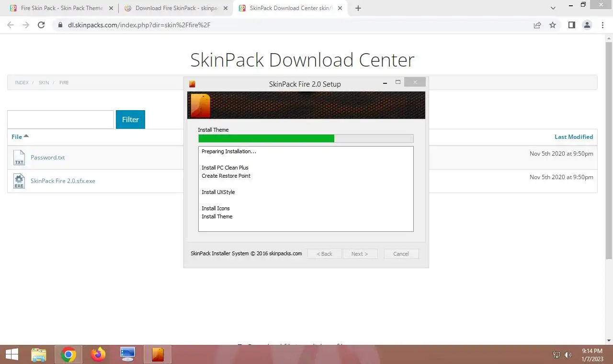Open a new browser tab
The width and height of the screenshot is (613, 364).
click(x=358, y=8)
